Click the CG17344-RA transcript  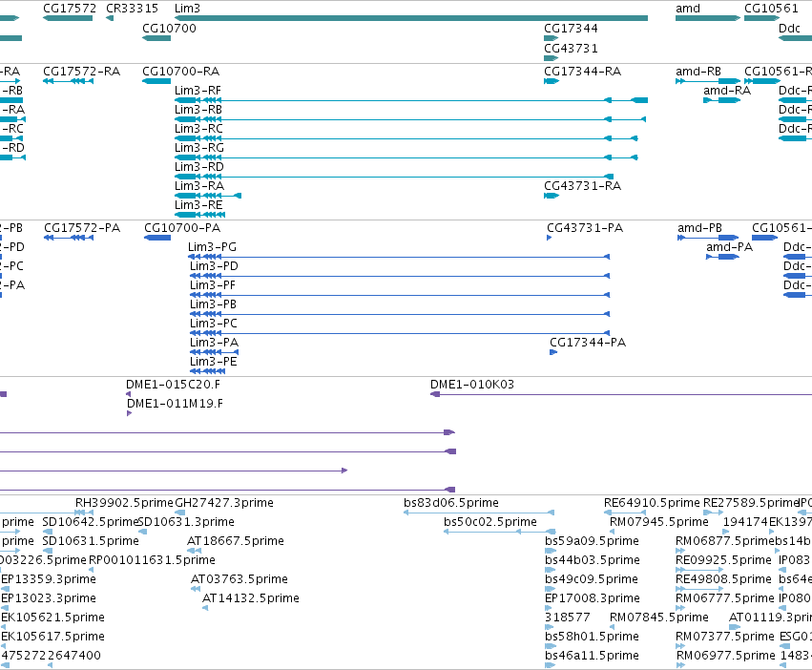pyautogui.click(x=552, y=81)
